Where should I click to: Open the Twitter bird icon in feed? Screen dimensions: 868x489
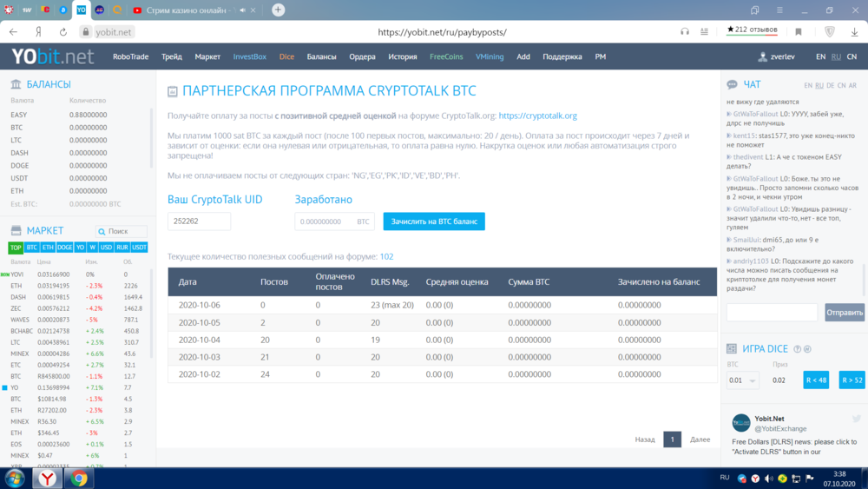(x=857, y=419)
